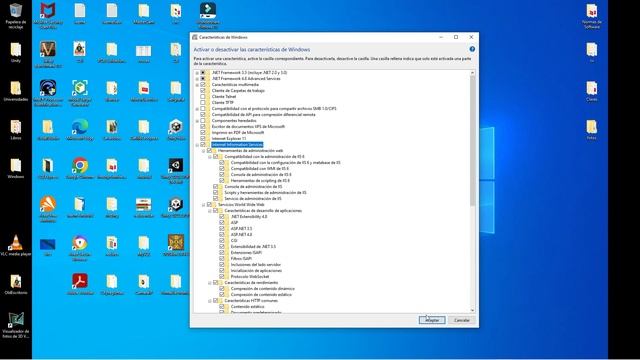Select the Normas de Software desktop icon
640x360 pixels.
[x=592, y=16]
